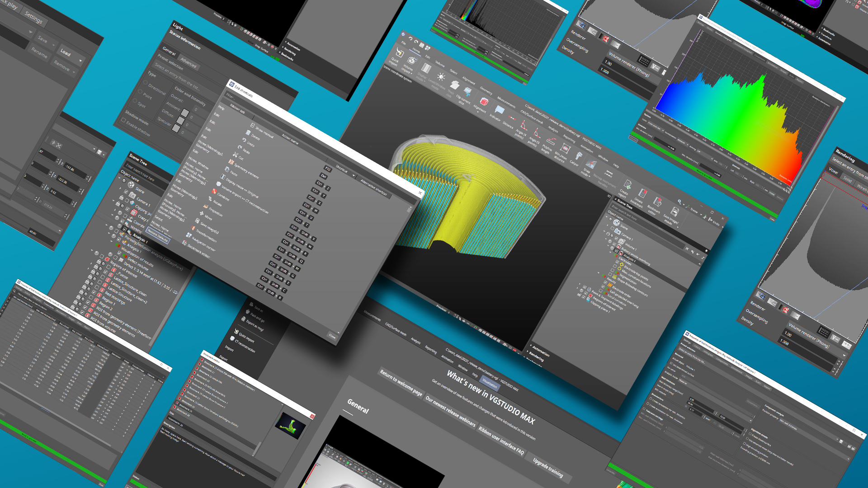Select the Visualization tab in the What's new window

pos(490,383)
